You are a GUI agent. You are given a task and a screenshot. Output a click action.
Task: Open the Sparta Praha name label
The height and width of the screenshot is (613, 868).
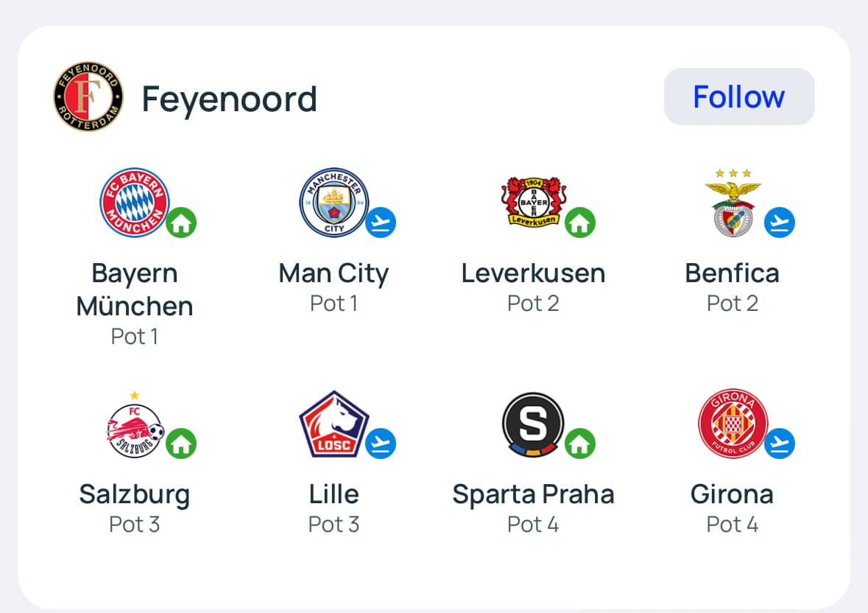click(x=533, y=494)
